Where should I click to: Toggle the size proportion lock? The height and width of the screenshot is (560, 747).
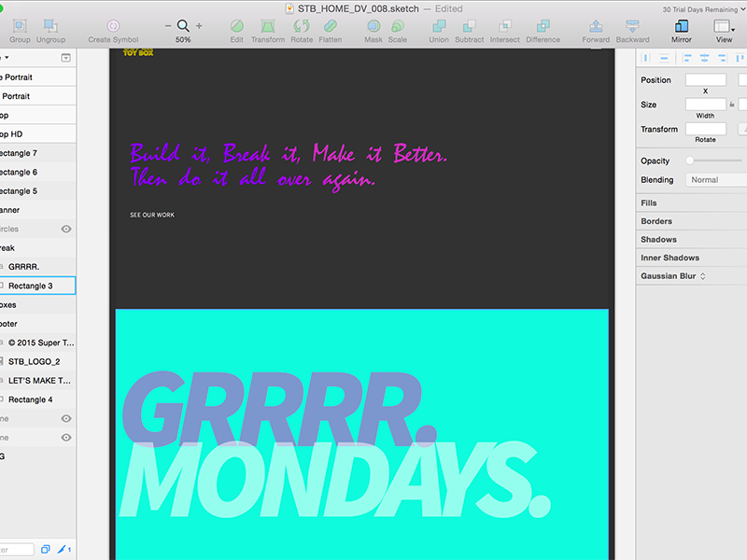[x=732, y=105]
